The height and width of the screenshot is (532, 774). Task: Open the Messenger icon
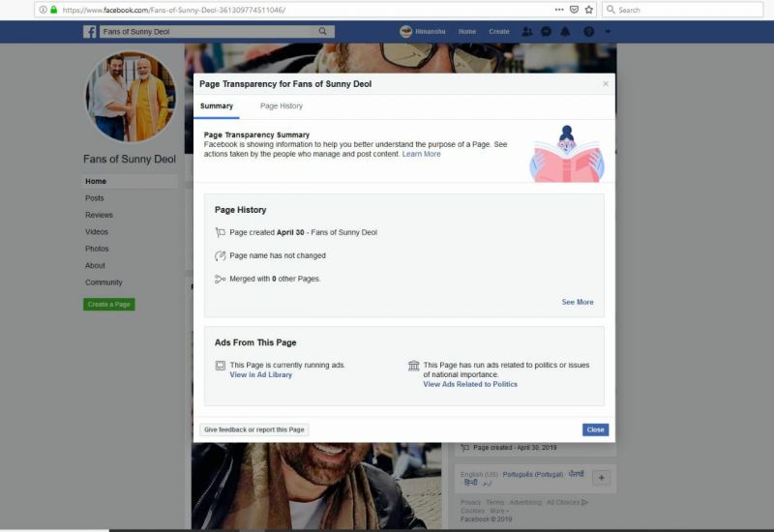546,31
